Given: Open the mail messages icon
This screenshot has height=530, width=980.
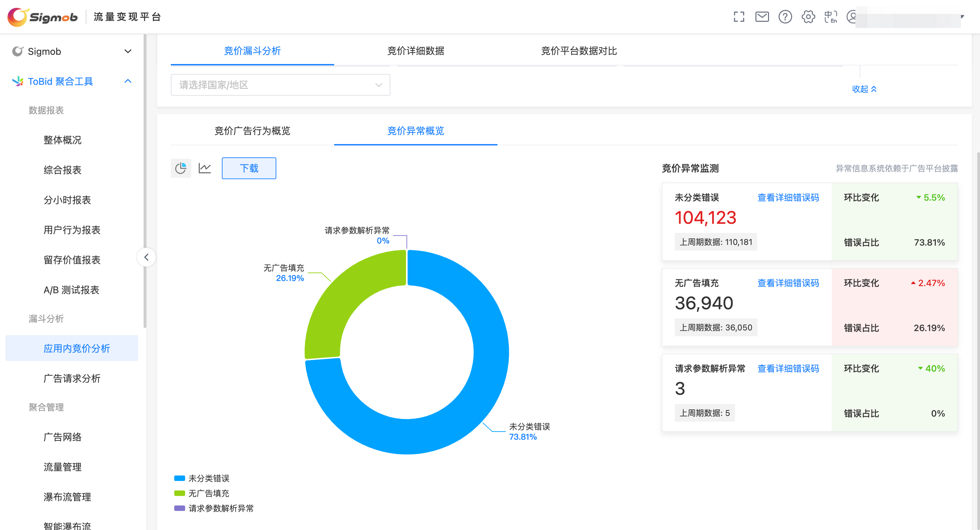Looking at the screenshot, I should (762, 17).
